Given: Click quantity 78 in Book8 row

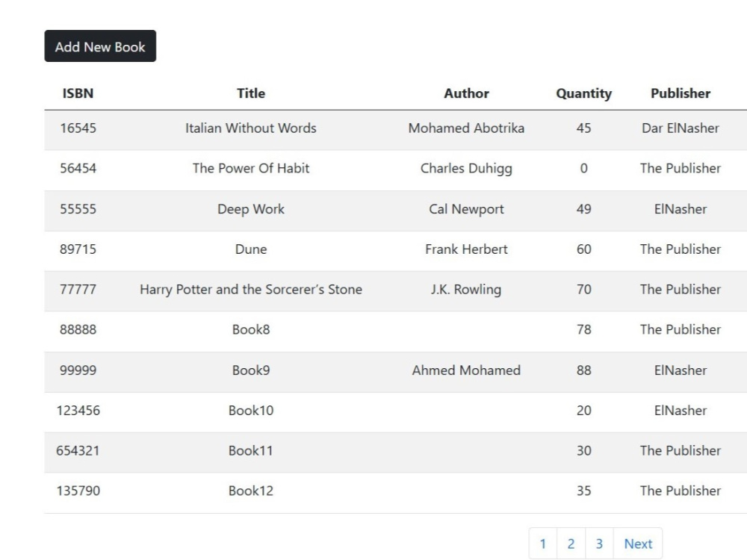Looking at the screenshot, I should pyautogui.click(x=583, y=329).
